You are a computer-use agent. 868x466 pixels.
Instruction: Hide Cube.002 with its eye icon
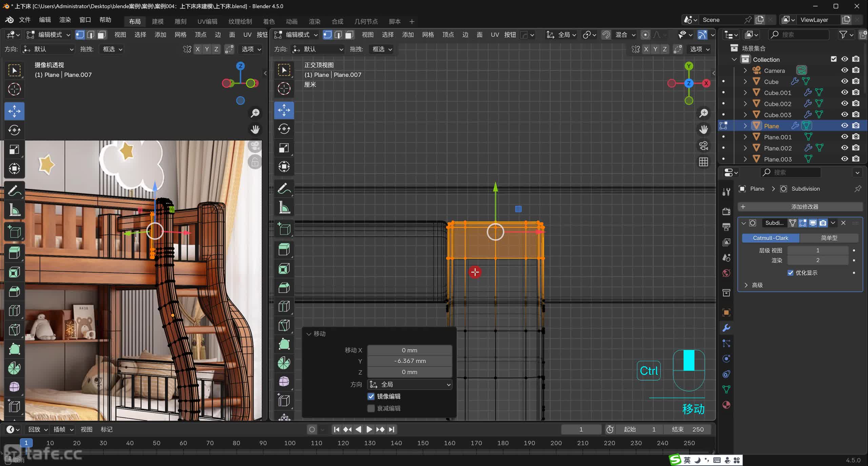tap(844, 103)
